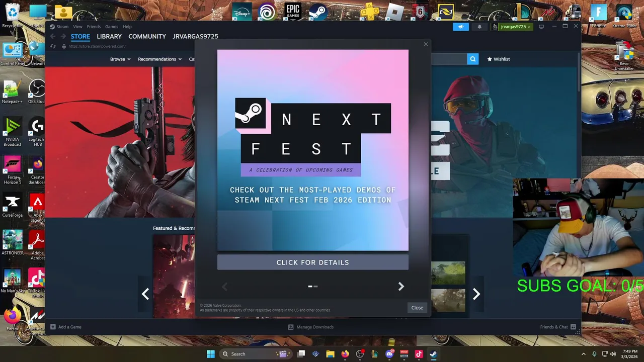Open the Games menu
The image size is (644, 362).
point(112,27)
